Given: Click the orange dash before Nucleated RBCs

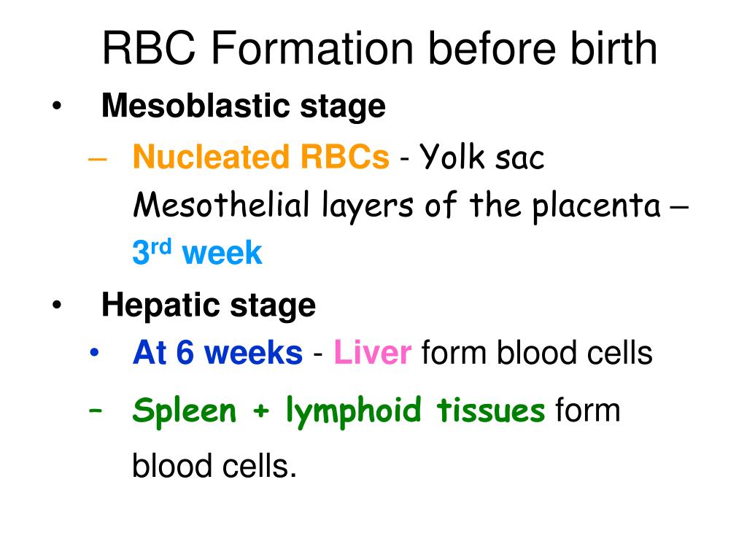Looking at the screenshot, I should tap(97, 160).
